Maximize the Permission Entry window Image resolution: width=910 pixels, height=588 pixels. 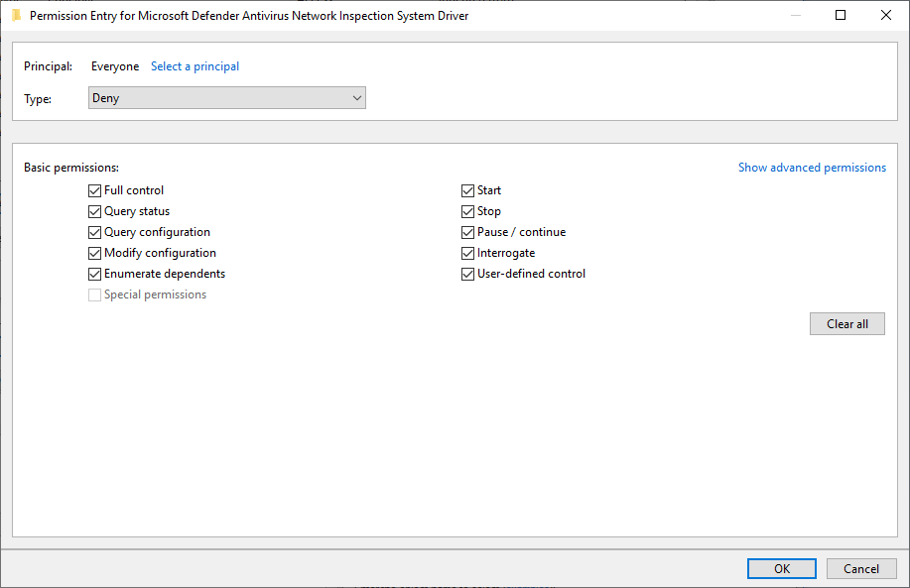(841, 15)
